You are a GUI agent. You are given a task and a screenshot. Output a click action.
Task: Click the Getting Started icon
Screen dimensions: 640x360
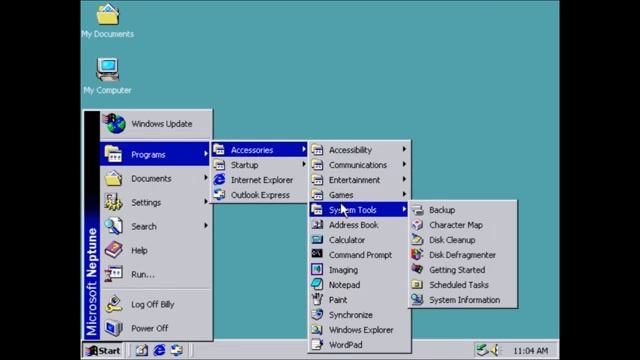coord(417,269)
